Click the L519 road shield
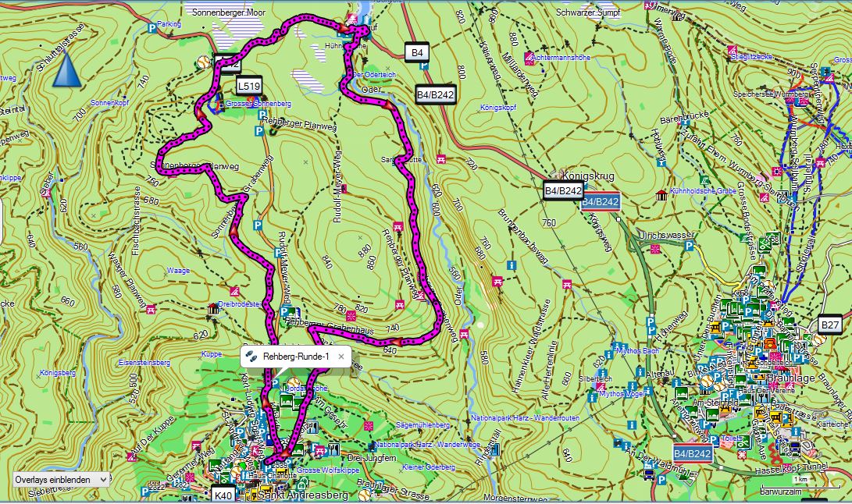The image size is (852, 504). [x=248, y=86]
